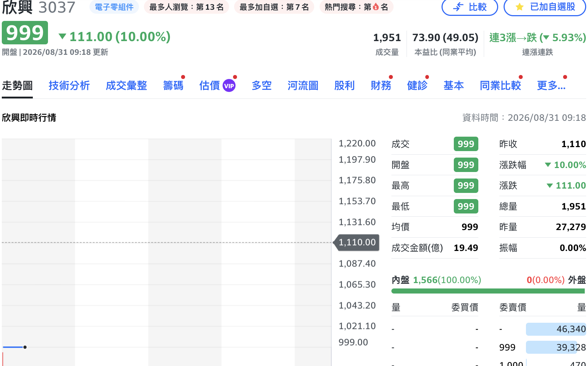The image size is (588, 366).
Task: Click the 1,951 成交量 value in header
Action: pos(387,38)
